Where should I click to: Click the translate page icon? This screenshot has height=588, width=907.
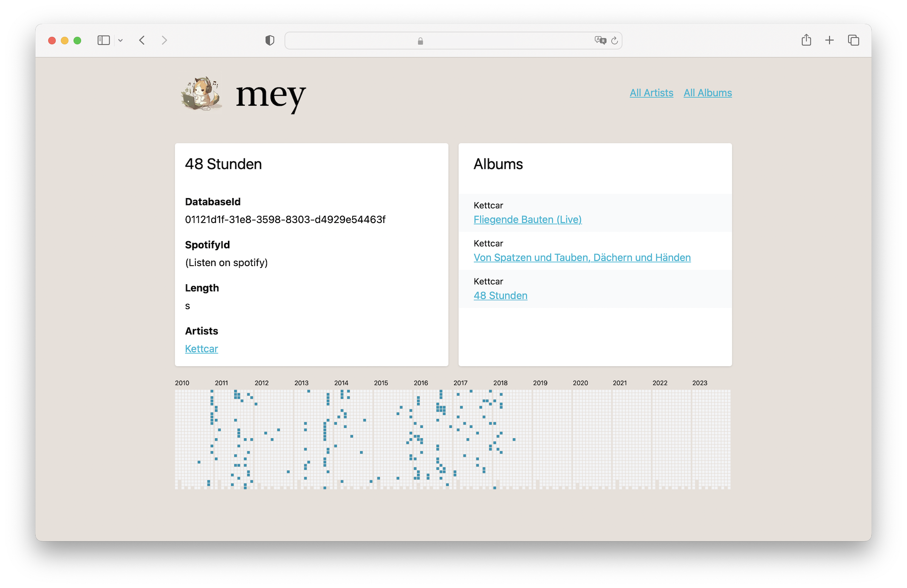600,40
